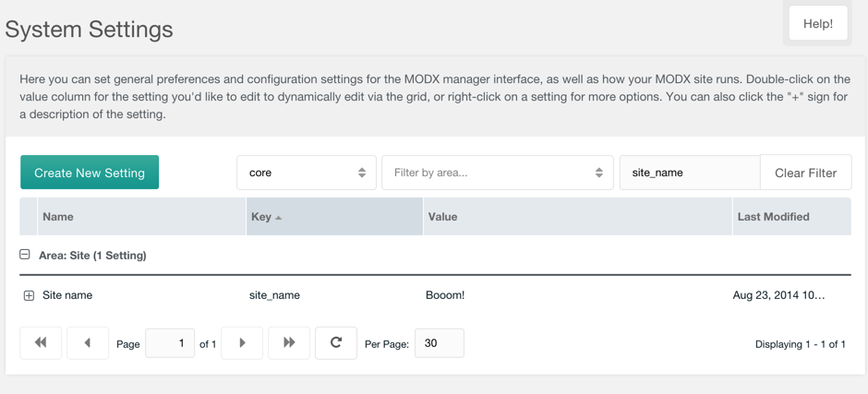Go to previous page arrow
868x394 pixels.
88,343
